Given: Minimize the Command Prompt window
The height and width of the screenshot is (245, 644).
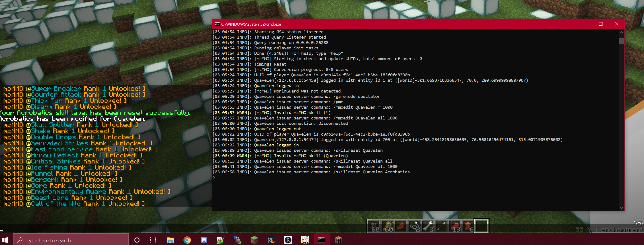Looking at the screenshot, I should tap(585, 24).
